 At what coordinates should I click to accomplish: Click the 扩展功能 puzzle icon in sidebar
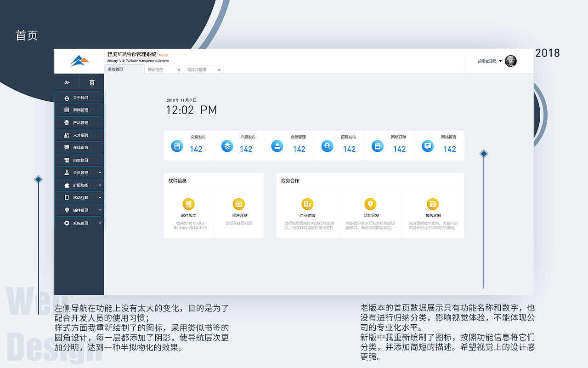pos(67,185)
